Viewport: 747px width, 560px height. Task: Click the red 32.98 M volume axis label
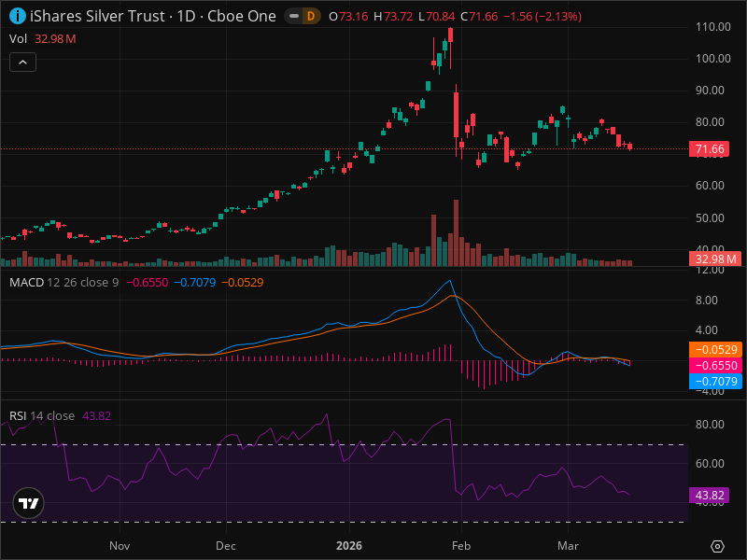point(715,259)
